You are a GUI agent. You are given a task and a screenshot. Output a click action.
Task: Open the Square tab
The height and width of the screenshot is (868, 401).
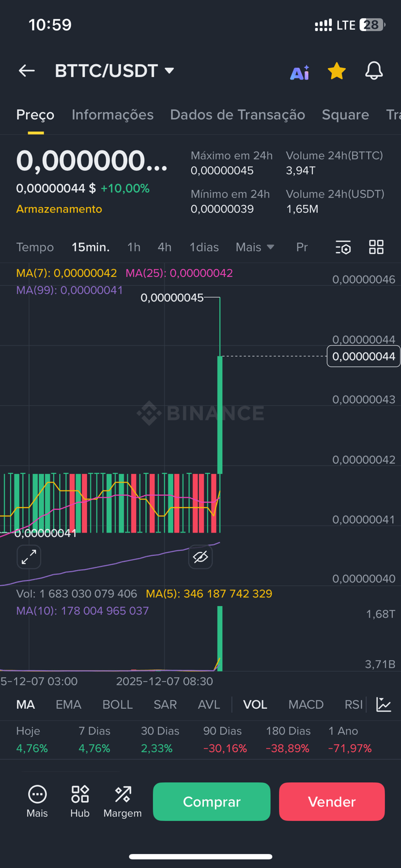point(345,115)
